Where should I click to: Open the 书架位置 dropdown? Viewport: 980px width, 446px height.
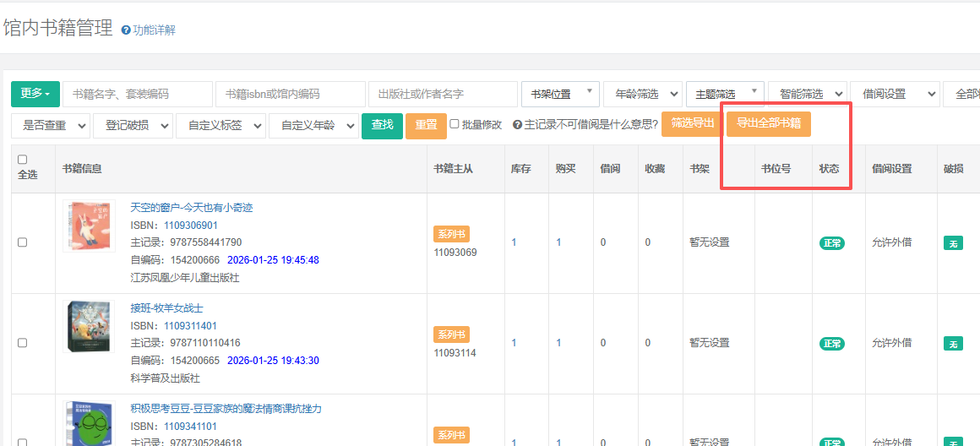pos(560,94)
